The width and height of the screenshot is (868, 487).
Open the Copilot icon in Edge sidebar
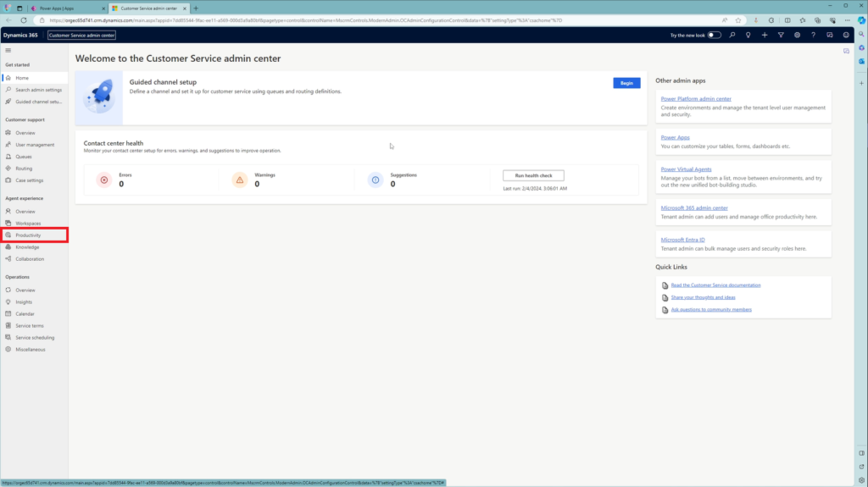coord(860,19)
